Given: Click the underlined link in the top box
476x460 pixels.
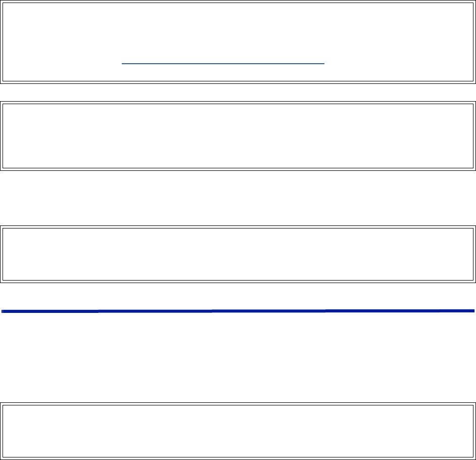Looking at the screenshot, I should coord(223,63).
